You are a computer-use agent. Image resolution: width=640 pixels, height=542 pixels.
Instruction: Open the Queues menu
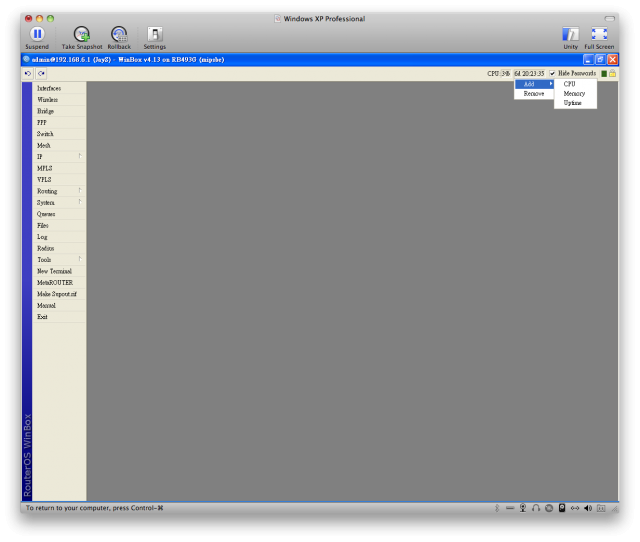click(59, 214)
